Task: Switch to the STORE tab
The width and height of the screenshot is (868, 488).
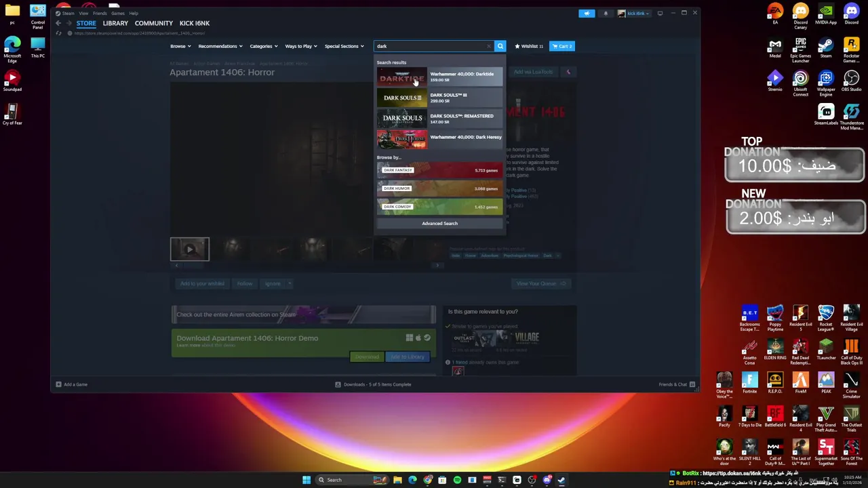Action: click(x=86, y=23)
